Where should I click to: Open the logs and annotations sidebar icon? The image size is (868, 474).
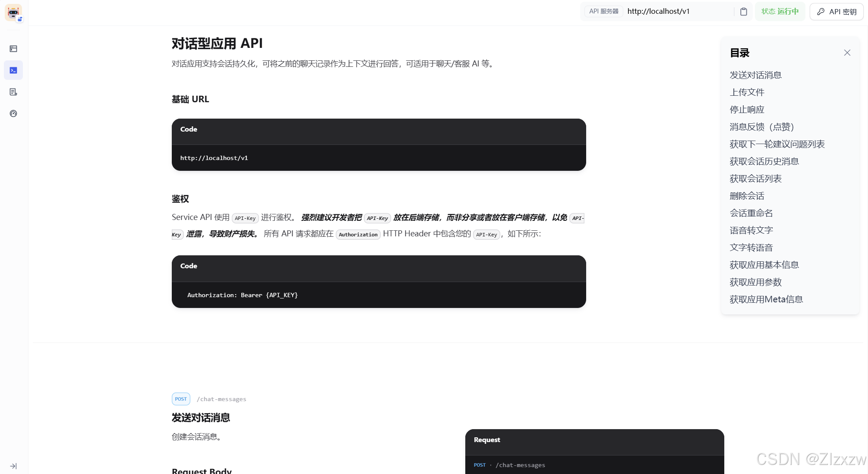click(13, 92)
